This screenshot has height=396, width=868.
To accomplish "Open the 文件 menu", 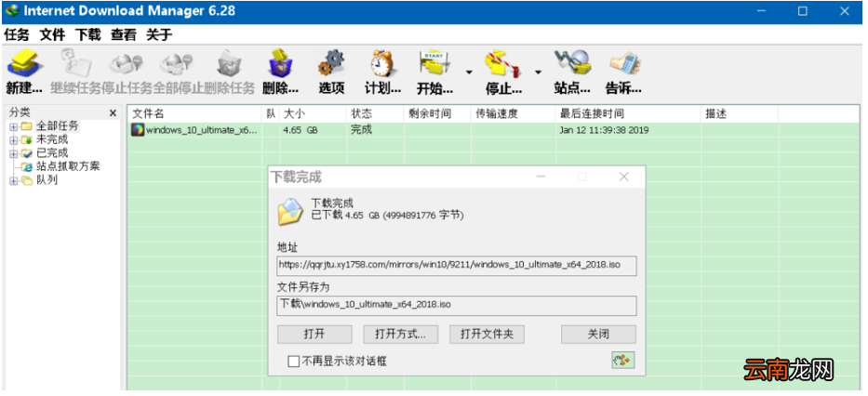I will click(x=52, y=34).
